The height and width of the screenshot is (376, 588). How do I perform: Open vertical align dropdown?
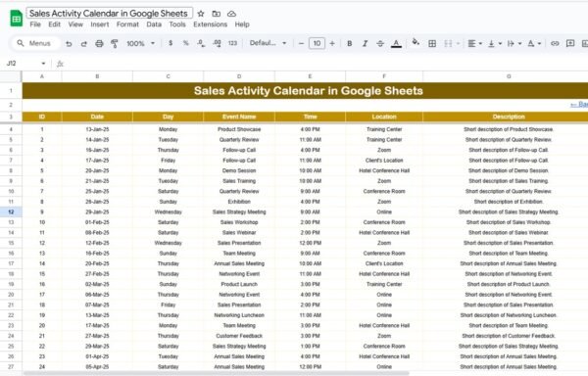pos(494,43)
